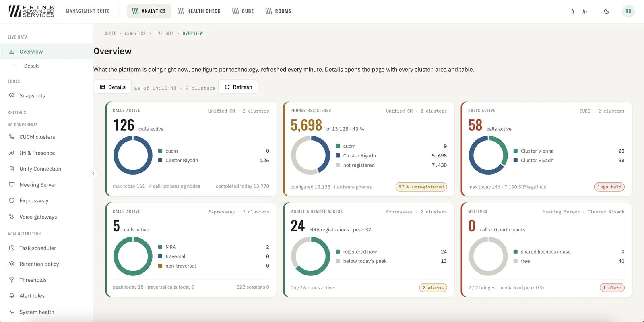Open the DD user avatar menu

[x=628, y=11]
